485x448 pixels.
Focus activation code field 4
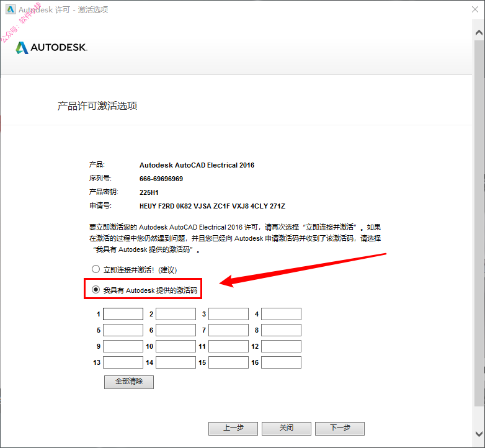(281, 314)
